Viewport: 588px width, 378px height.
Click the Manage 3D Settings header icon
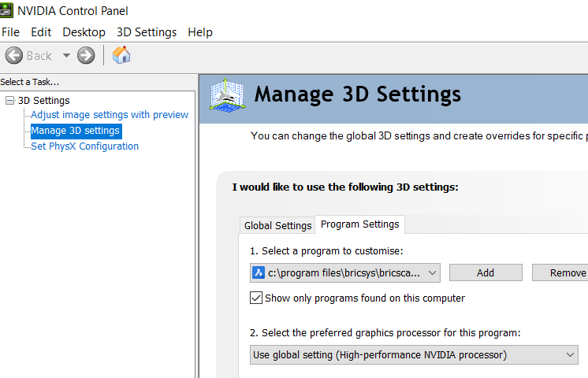pyautogui.click(x=226, y=96)
